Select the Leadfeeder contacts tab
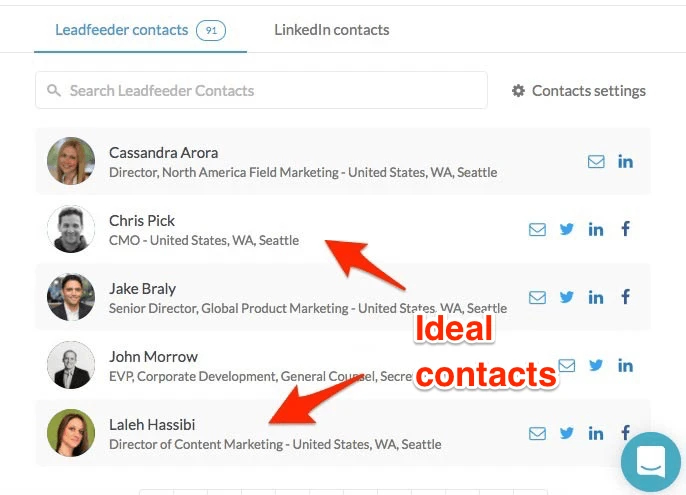 [x=121, y=30]
